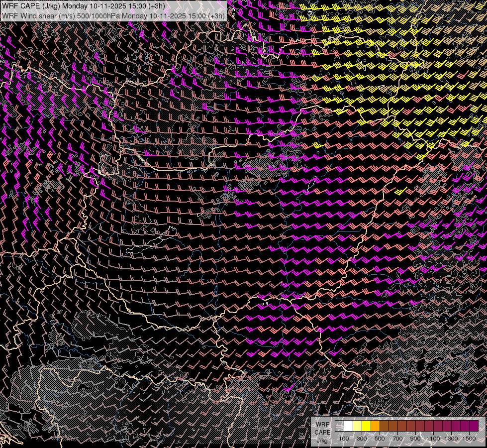Select the pale yellow legend swatch
The width and height of the screenshot is (487, 448).
pyautogui.click(x=358, y=426)
